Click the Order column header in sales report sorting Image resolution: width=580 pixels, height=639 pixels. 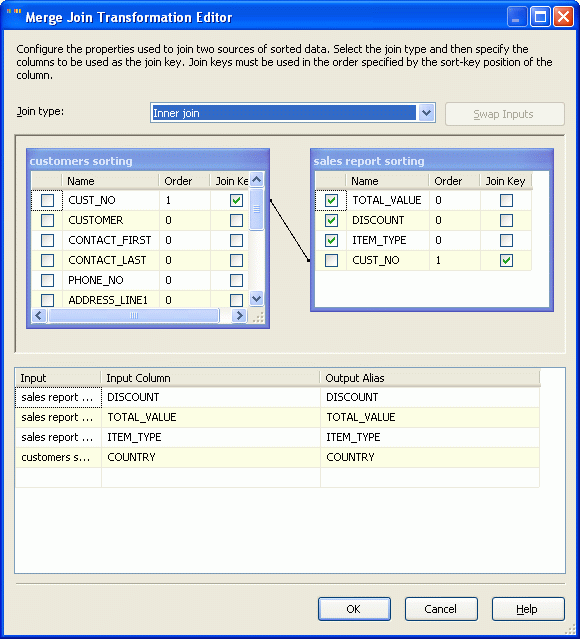[x=454, y=181]
